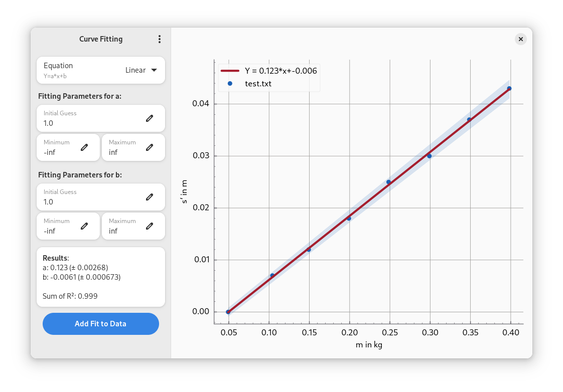563x392 pixels.
Task: Open the three-dot menu beside Curve Fitting
Action: coord(160,39)
